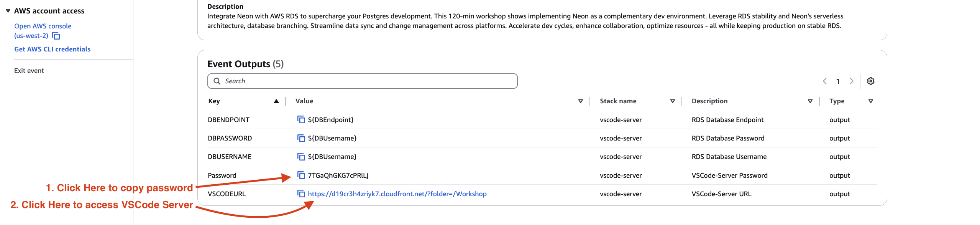Sort by the Stack name column arrow
Image resolution: width=980 pixels, height=225 pixels.
coord(672,101)
